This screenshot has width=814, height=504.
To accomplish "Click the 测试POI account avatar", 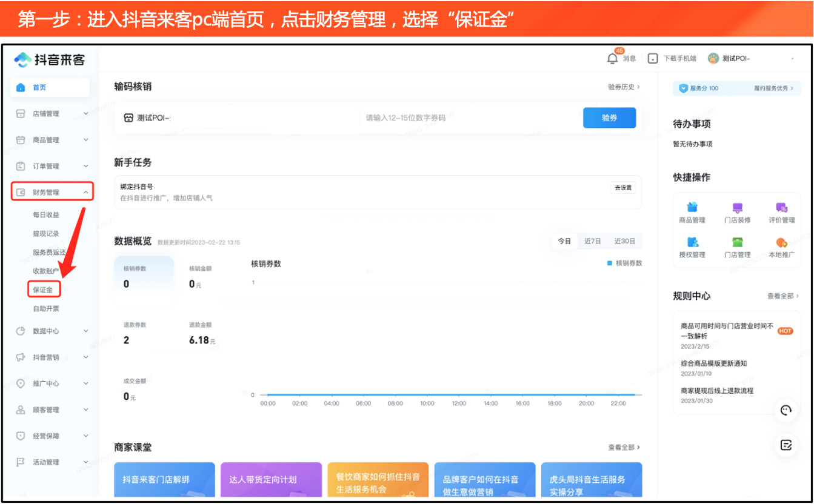I will coord(713,58).
